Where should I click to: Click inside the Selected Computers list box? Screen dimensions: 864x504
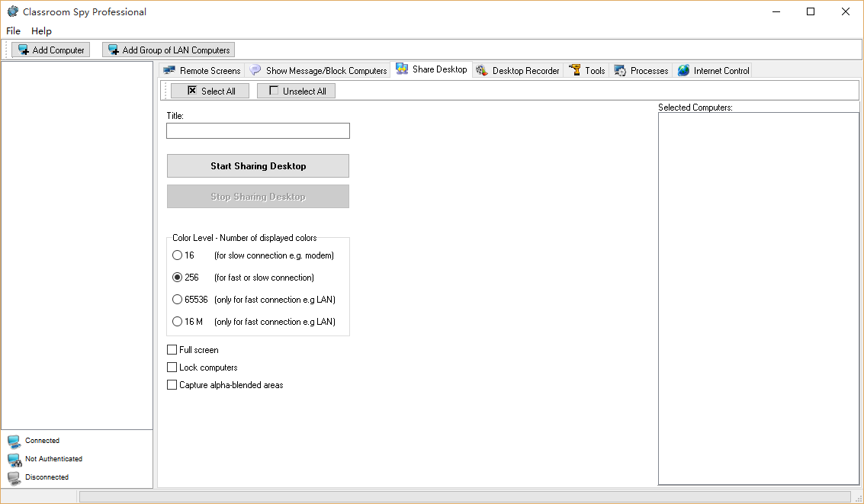click(758, 299)
